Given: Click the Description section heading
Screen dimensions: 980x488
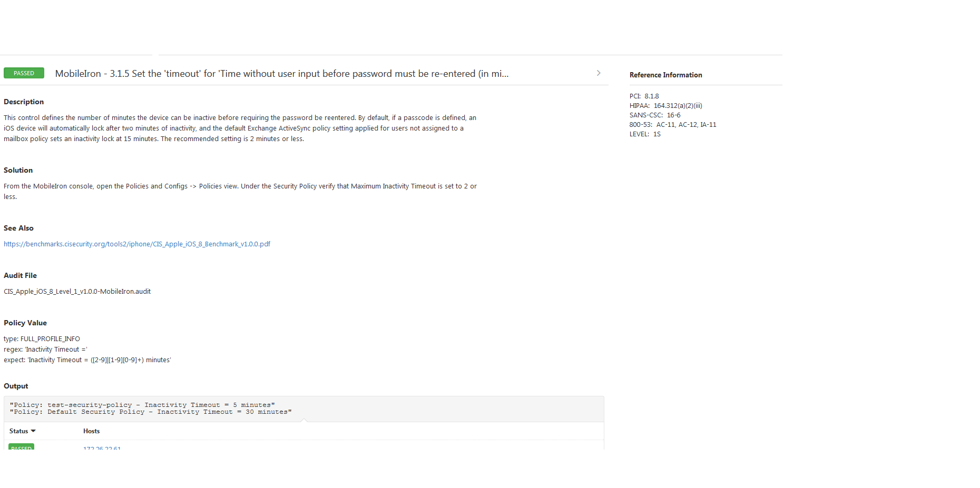Looking at the screenshot, I should [24, 102].
